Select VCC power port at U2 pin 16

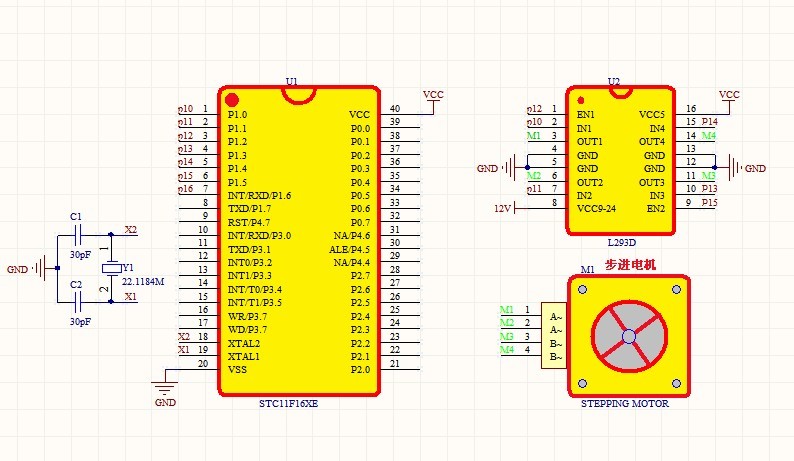(729, 97)
